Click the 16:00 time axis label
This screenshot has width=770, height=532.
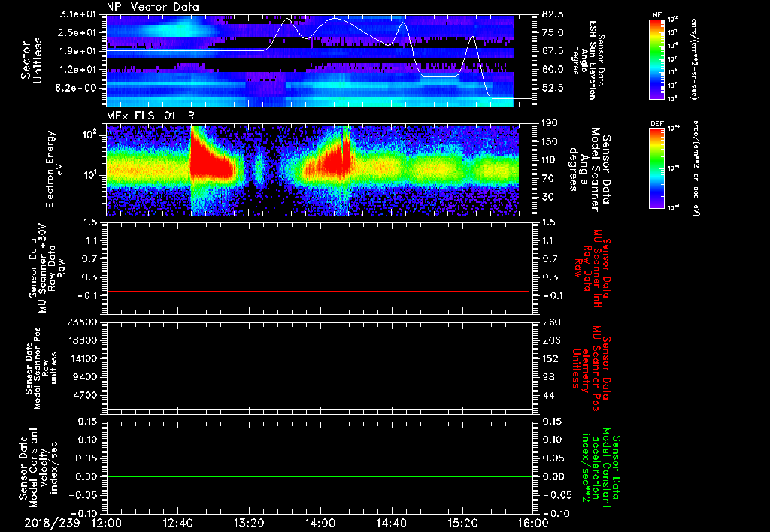tap(533, 523)
